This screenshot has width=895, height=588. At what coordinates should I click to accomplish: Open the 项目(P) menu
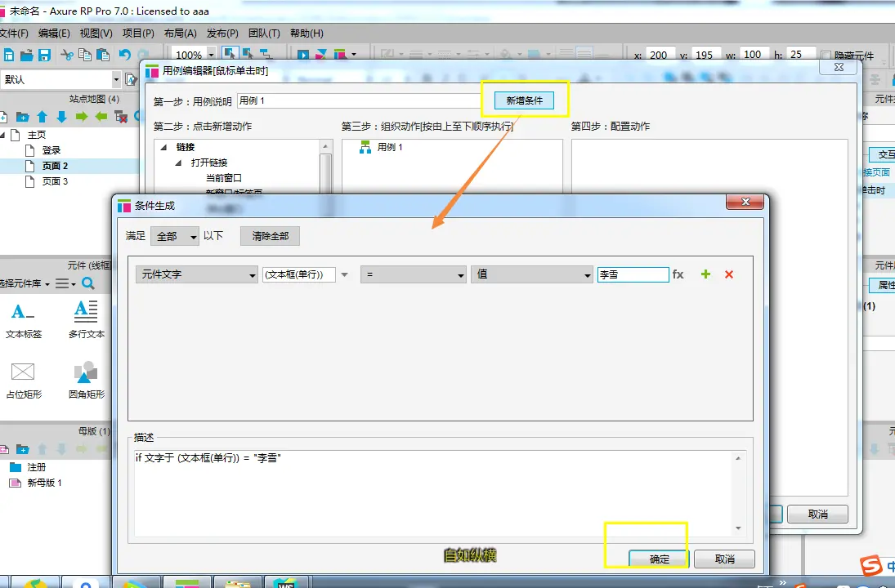coord(138,33)
